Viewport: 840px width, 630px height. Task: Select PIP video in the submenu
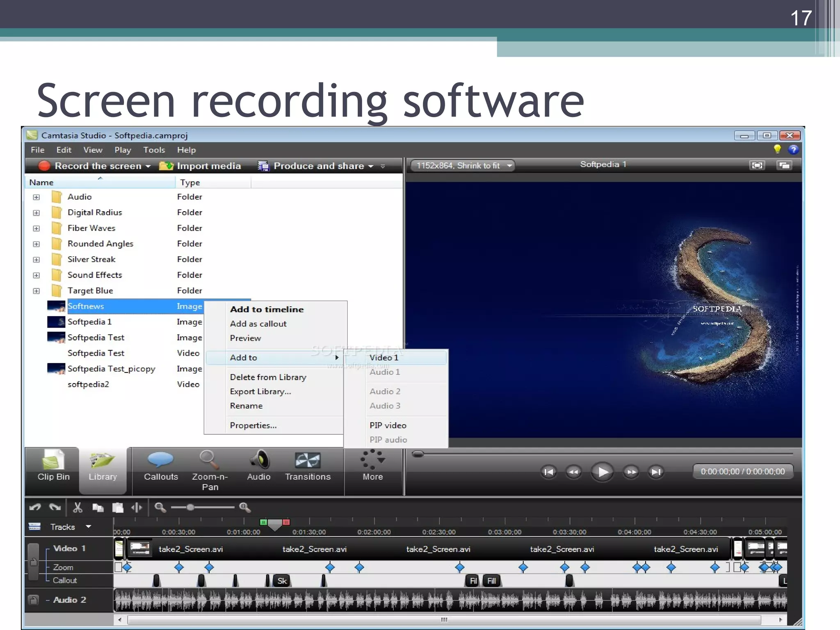(x=396, y=425)
